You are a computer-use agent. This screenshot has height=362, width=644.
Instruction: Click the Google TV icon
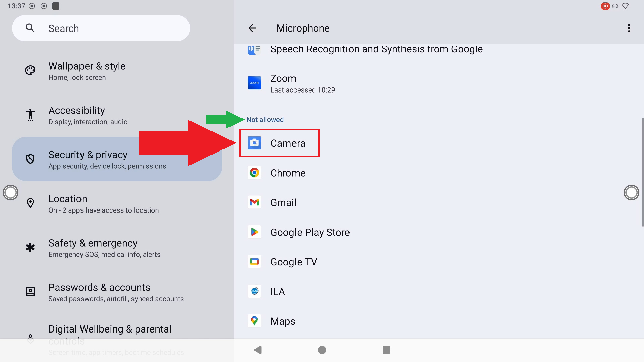[x=254, y=262]
